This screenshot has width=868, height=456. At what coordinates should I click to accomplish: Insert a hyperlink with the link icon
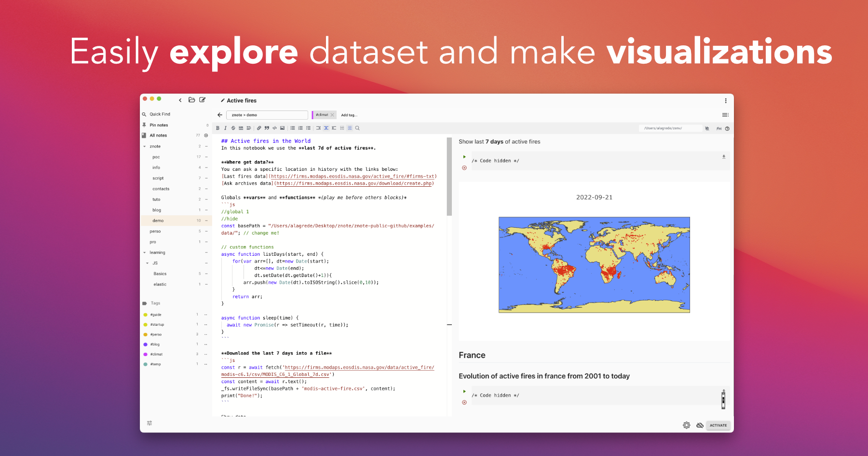tap(259, 128)
